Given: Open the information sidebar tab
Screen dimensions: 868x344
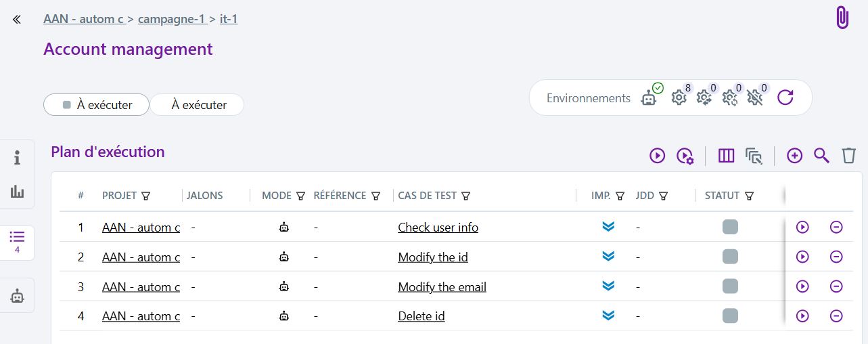Looking at the screenshot, I should tap(17, 158).
